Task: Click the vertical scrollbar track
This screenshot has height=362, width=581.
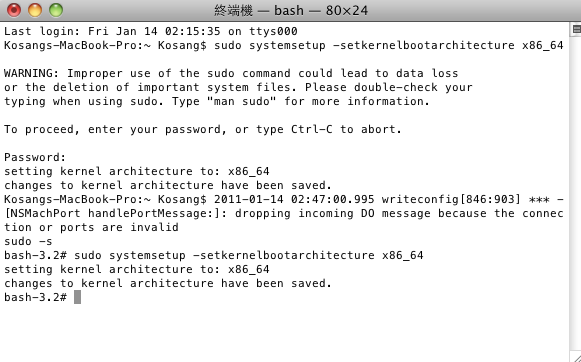Action: (x=575, y=193)
